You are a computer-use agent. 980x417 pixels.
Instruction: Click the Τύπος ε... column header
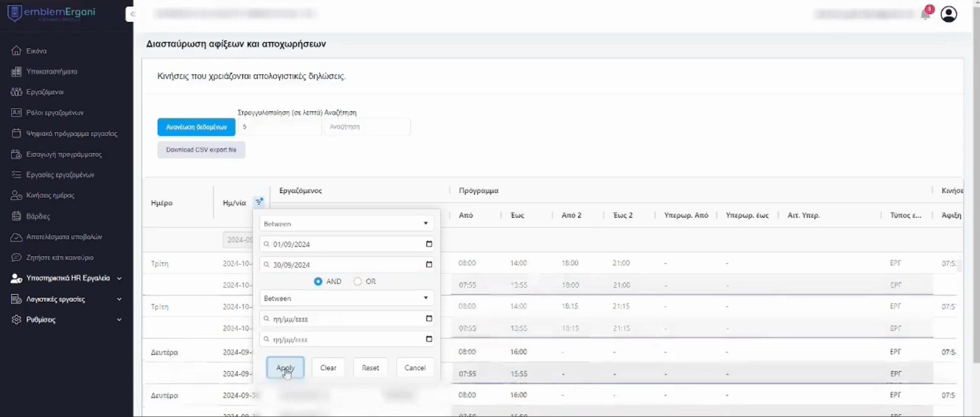coord(906,215)
